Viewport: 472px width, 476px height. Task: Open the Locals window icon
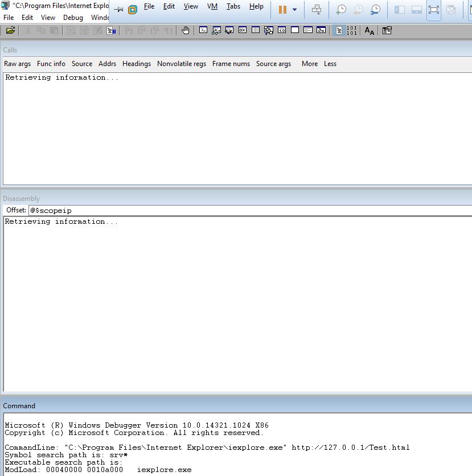click(x=229, y=30)
